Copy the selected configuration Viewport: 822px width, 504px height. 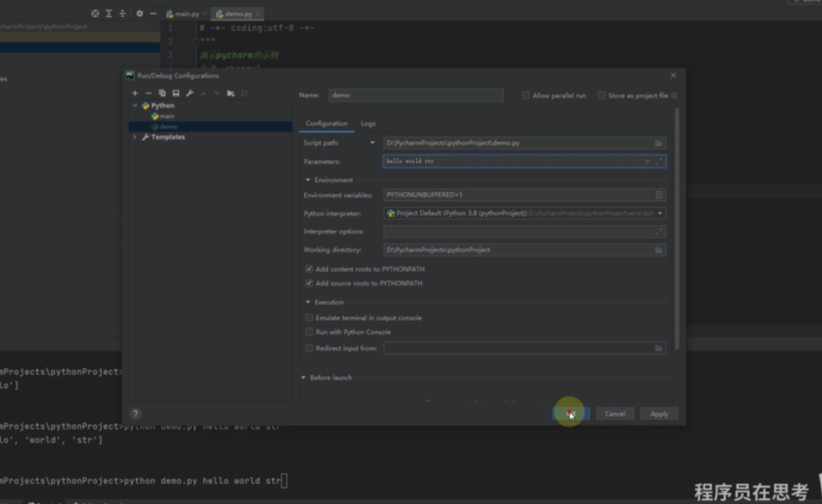[x=162, y=93]
